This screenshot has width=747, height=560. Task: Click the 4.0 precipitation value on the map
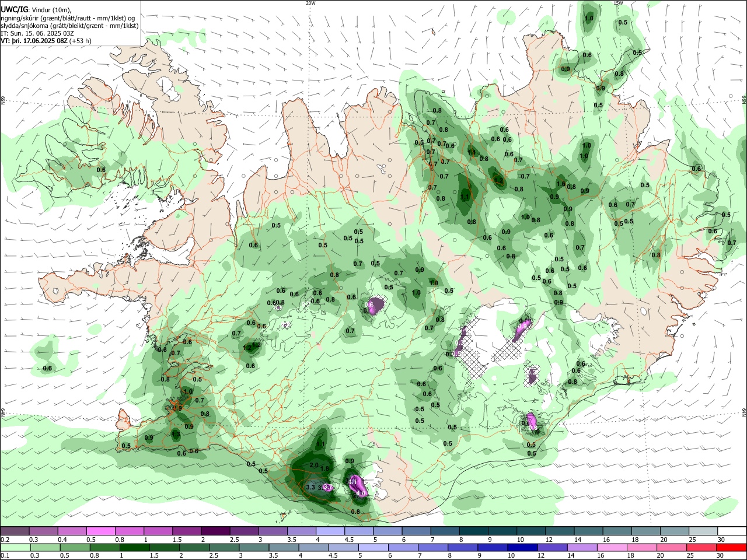pyautogui.click(x=360, y=493)
